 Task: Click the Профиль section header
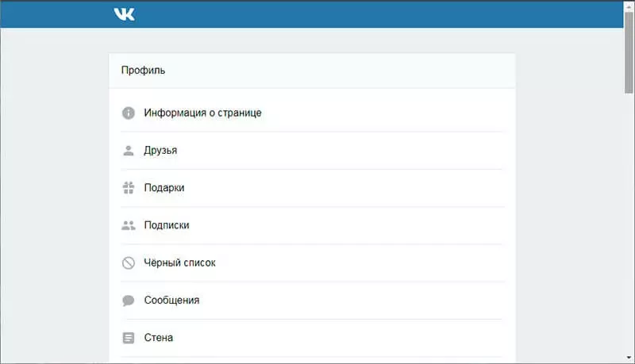tap(144, 71)
